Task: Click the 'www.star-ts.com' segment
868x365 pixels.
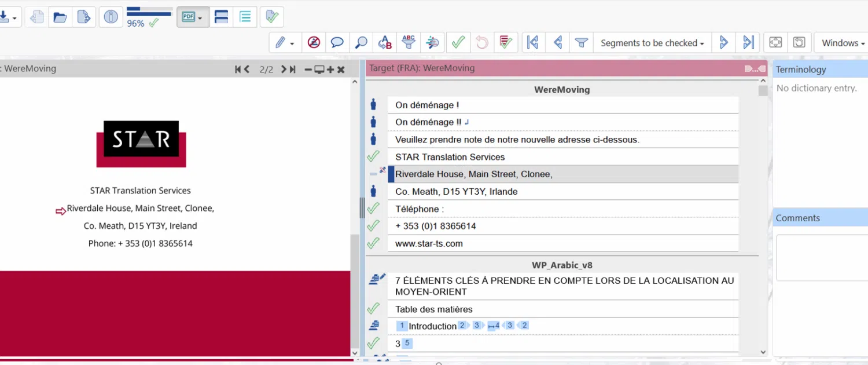Action: click(563, 243)
